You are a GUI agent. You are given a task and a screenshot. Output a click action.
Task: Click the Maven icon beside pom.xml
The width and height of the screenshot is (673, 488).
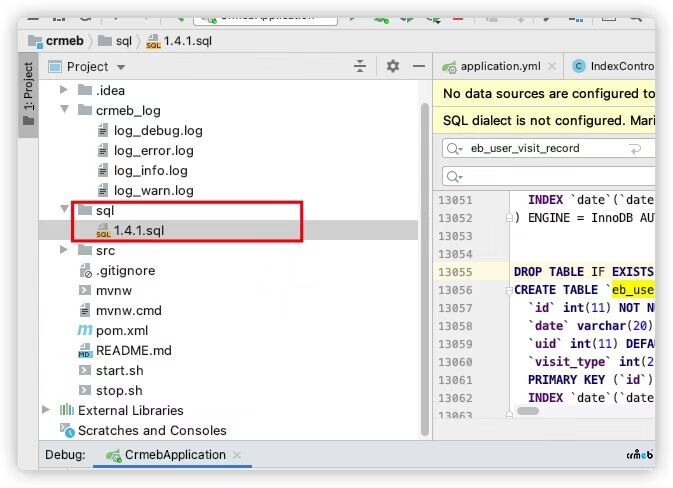point(85,330)
